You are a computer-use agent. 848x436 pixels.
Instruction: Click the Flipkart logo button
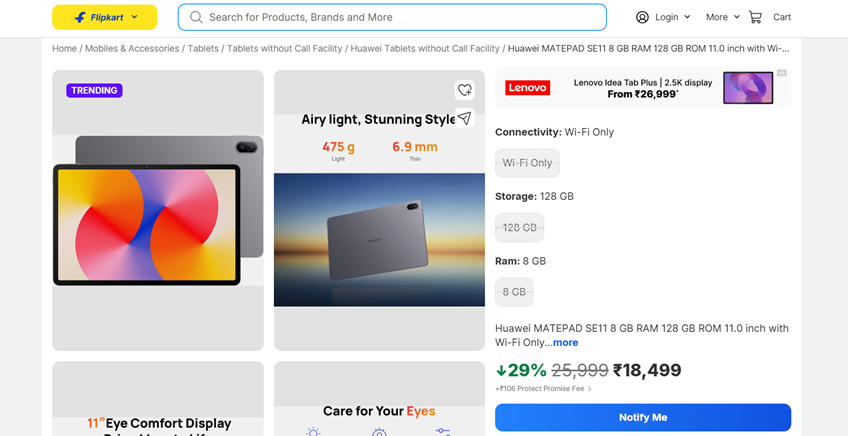pyautogui.click(x=104, y=17)
